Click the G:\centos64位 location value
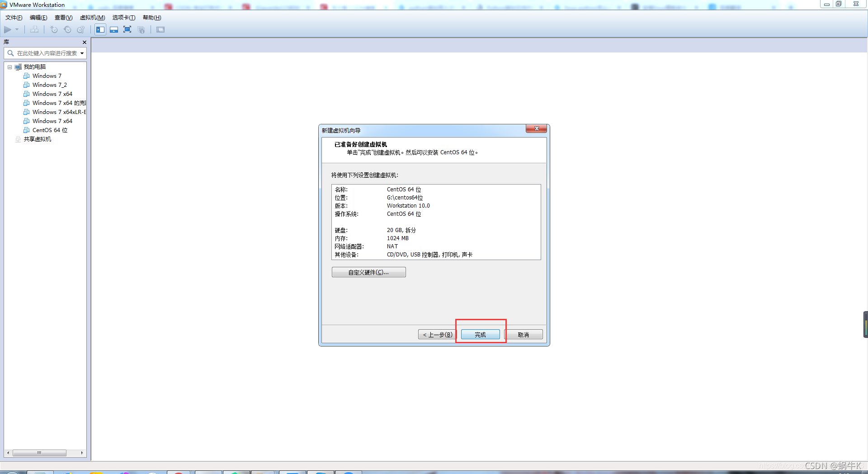 tap(405, 198)
